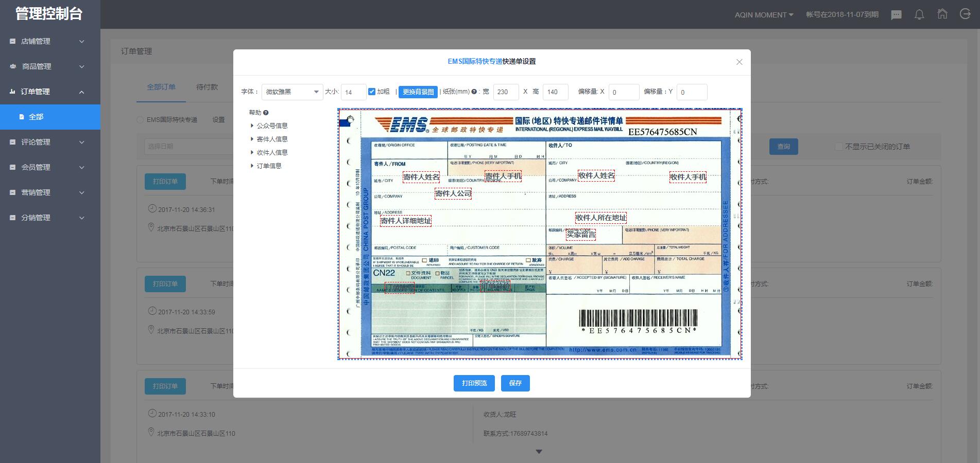This screenshot has height=463, width=980.
Task: Toggle the 加粗 bold checkbox
Action: 372,92
